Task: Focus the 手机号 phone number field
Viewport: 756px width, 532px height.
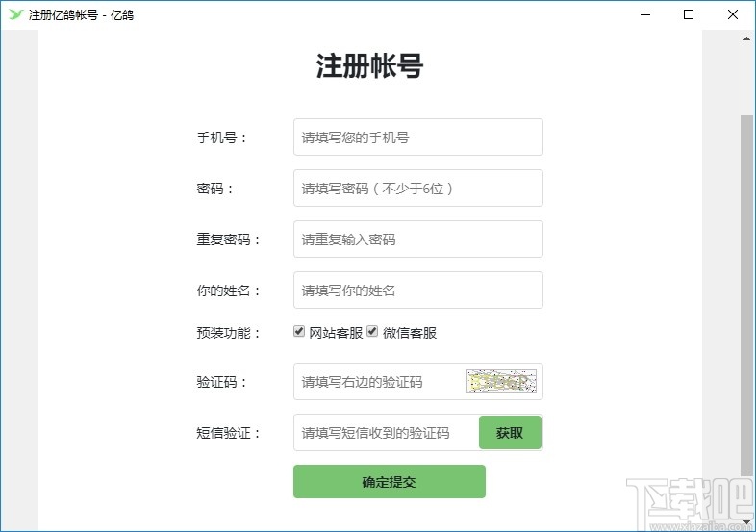Action: 417,138
